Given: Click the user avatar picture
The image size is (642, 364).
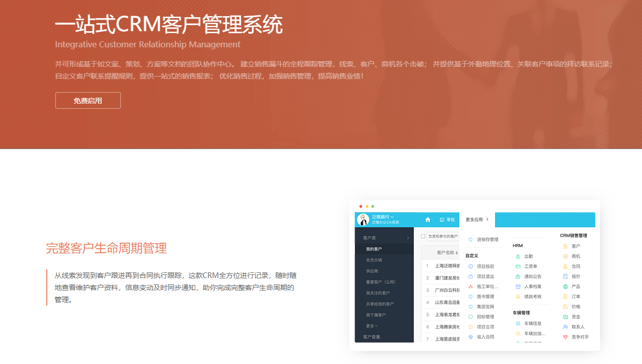Looking at the screenshot, I should [363, 220].
